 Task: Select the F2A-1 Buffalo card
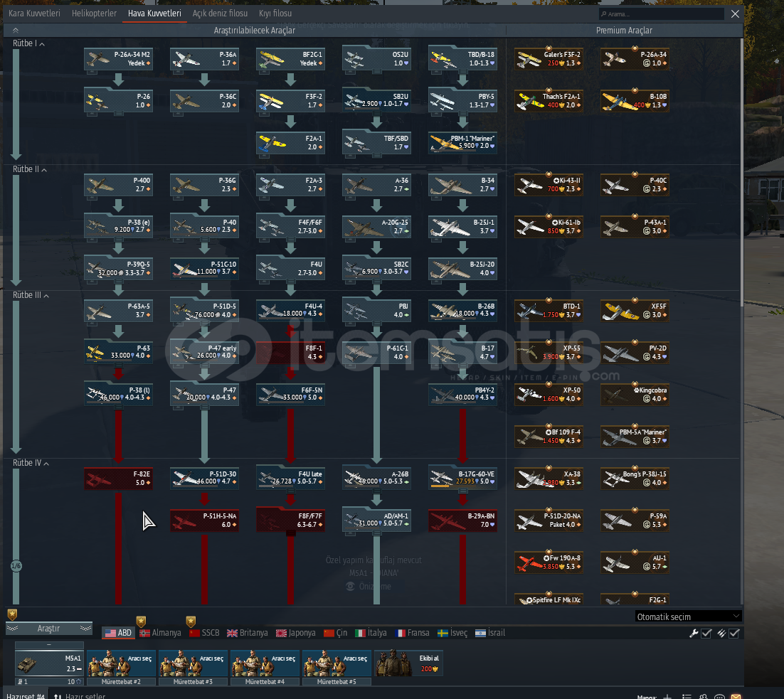tap(290, 143)
